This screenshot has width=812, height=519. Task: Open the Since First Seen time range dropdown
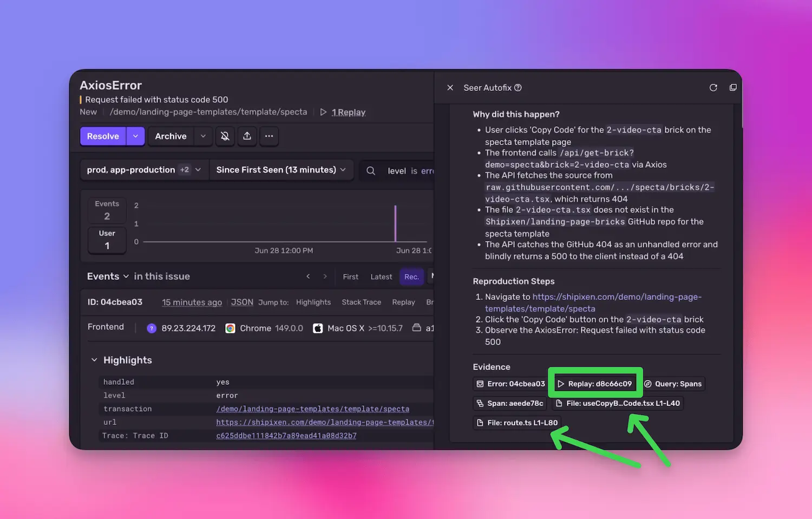tap(281, 170)
